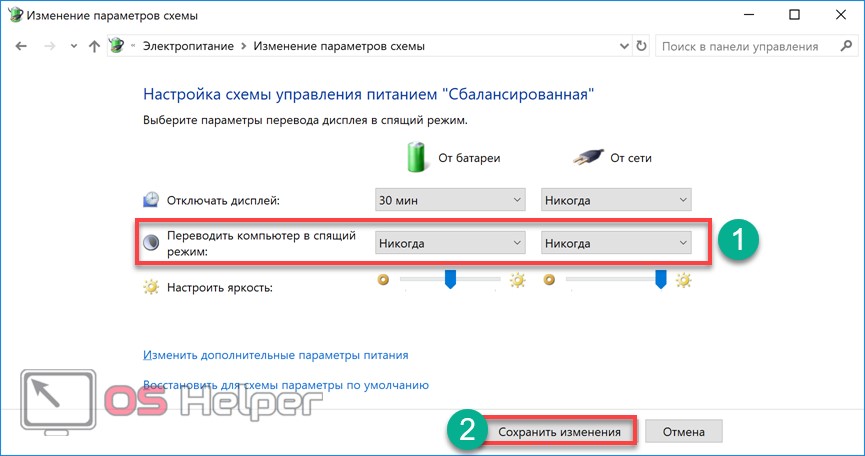Click dim sun icon for plugged-in brightness
This screenshot has height=456, width=865.
pos(548,280)
